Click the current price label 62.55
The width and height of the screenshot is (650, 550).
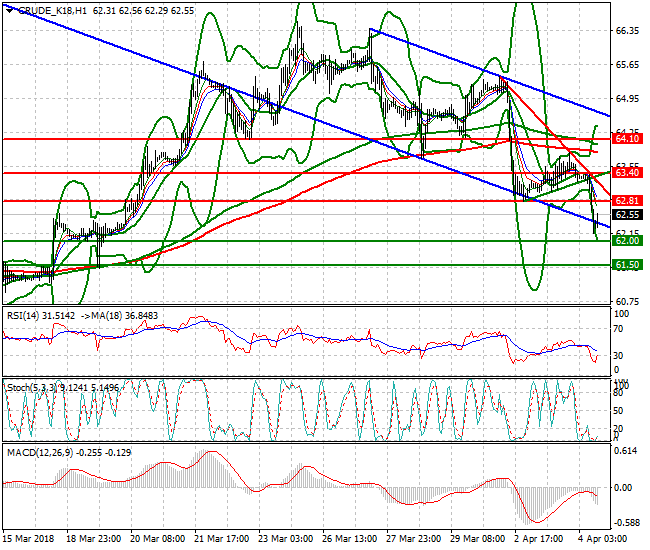pos(627,215)
